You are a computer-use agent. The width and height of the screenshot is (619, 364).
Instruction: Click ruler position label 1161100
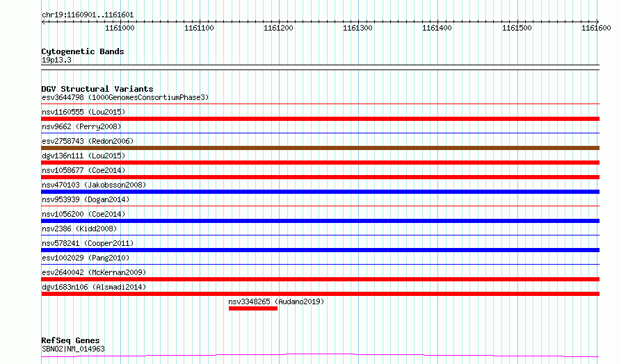[199, 28]
